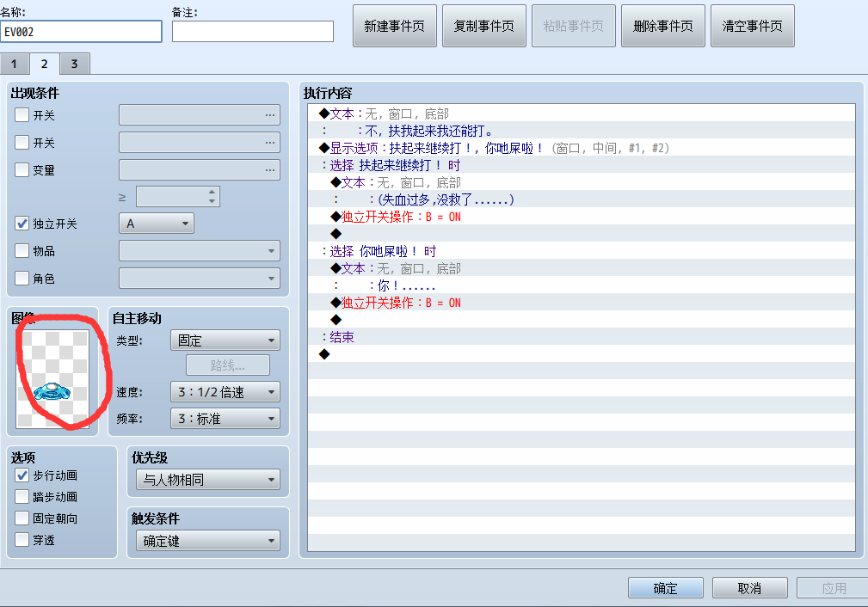Image resolution: width=868 pixels, height=607 pixels.
Task: Enable the first 开关 condition checkbox
Action: [22, 115]
